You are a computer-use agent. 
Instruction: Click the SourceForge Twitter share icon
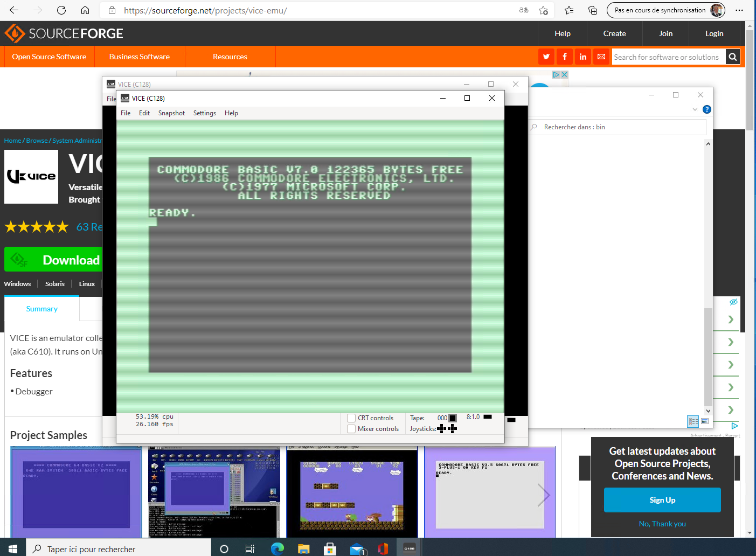(x=546, y=57)
